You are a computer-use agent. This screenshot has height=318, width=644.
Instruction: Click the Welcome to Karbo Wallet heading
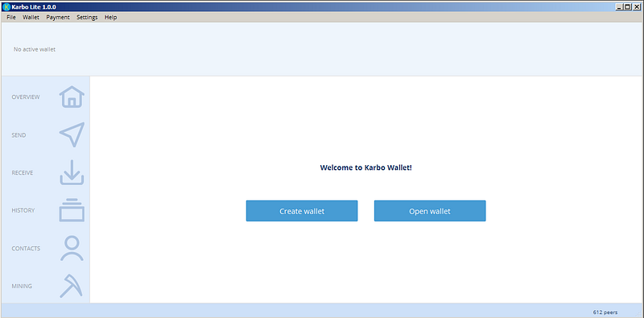pos(365,167)
